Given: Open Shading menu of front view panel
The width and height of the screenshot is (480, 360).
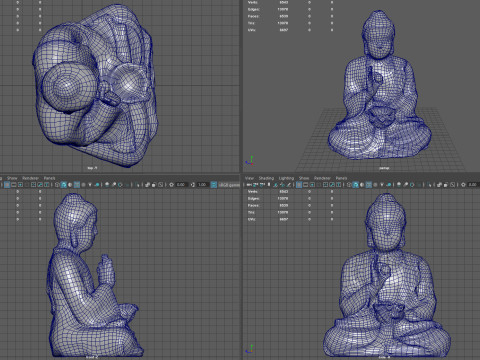Looking at the screenshot, I should [266, 178].
